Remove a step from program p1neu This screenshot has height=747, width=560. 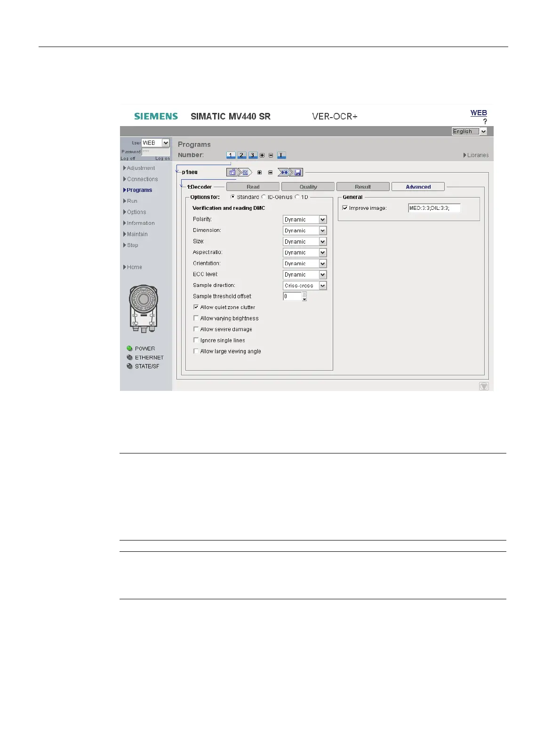(x=270, y=172)
